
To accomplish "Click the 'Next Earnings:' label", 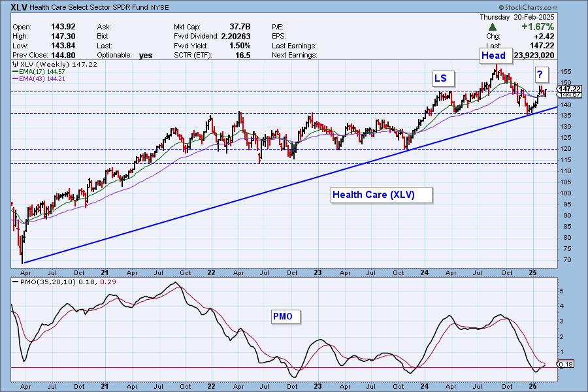I will pos(295,55).
